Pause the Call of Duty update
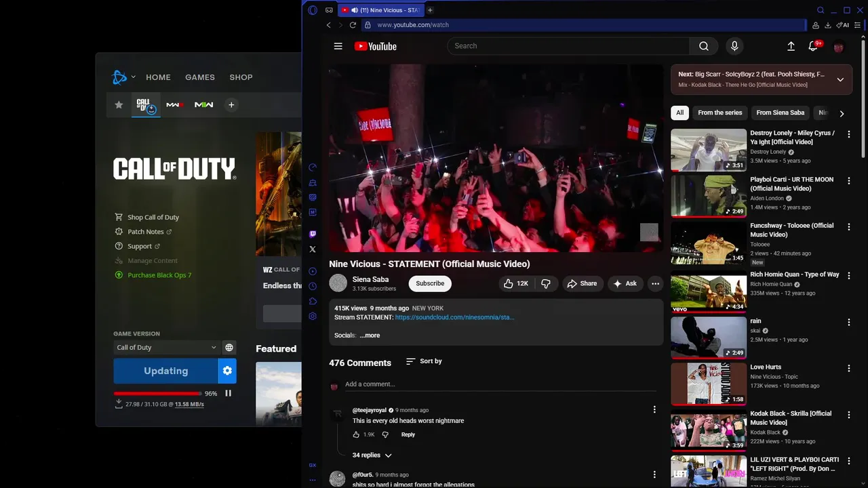 coord(229,393)
